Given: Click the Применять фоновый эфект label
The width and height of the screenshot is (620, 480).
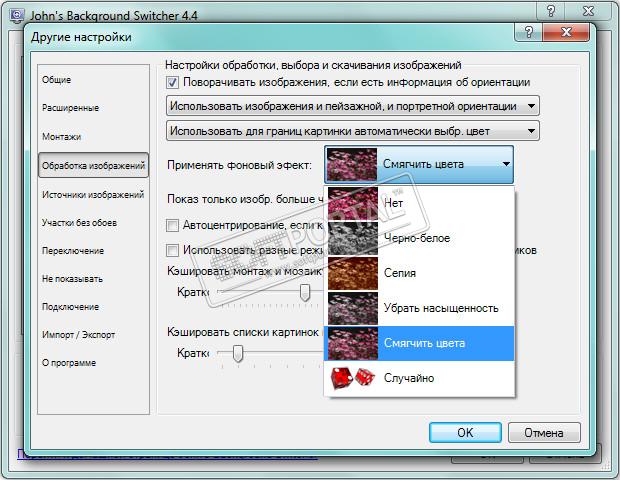Looking at the screenshot, I should pyautogui.click(x=239, y=165).
